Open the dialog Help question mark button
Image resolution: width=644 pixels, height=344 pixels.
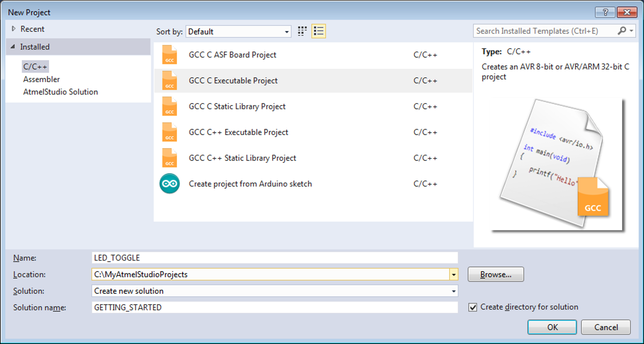(605, 12)
